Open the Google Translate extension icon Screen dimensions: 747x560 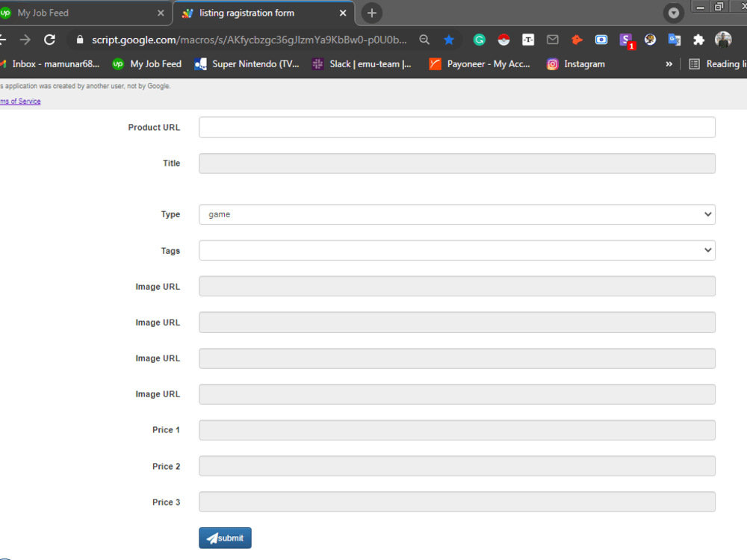675,40
